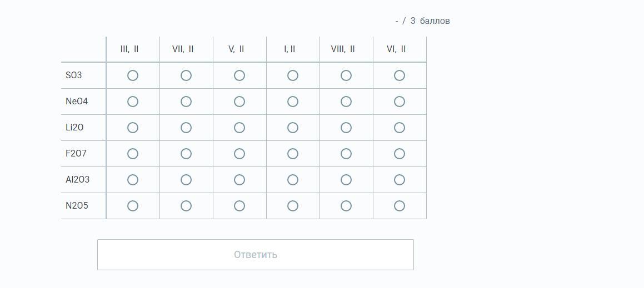
Task: Mark I, II for N2O5
Action: tap(293, 206)
